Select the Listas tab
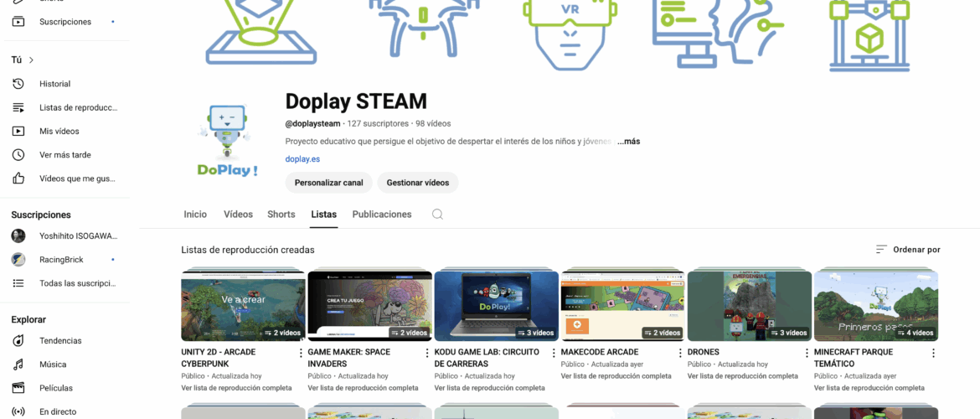980x419 pixels. point(324,215)
